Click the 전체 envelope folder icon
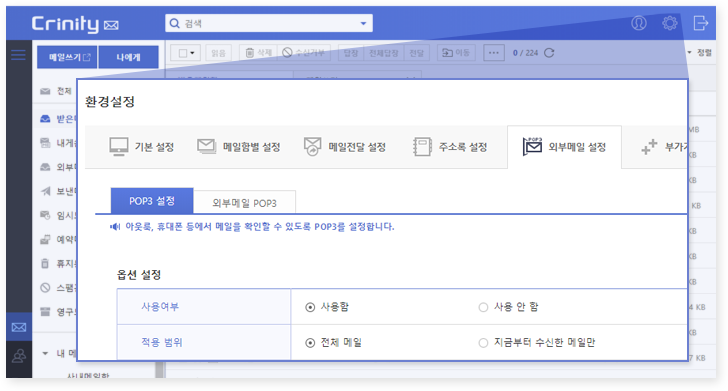728x391 pixels. [45, 91]
